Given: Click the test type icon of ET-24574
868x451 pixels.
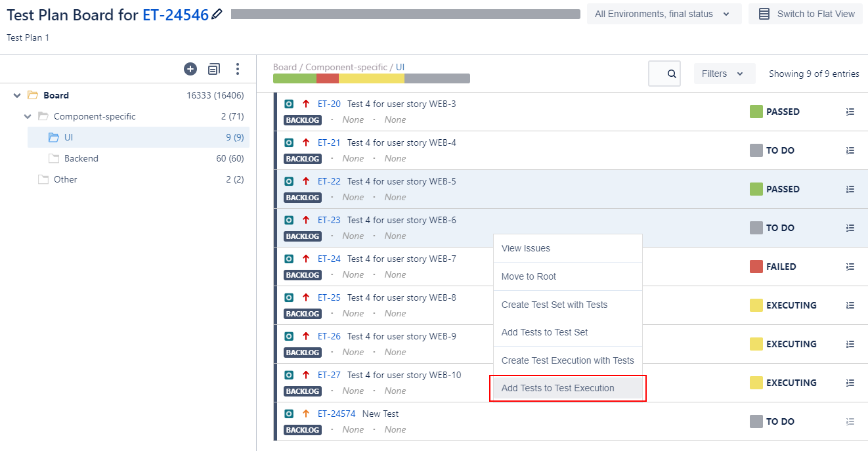Looking at the screenshot, I should click(x=289, y=414).
